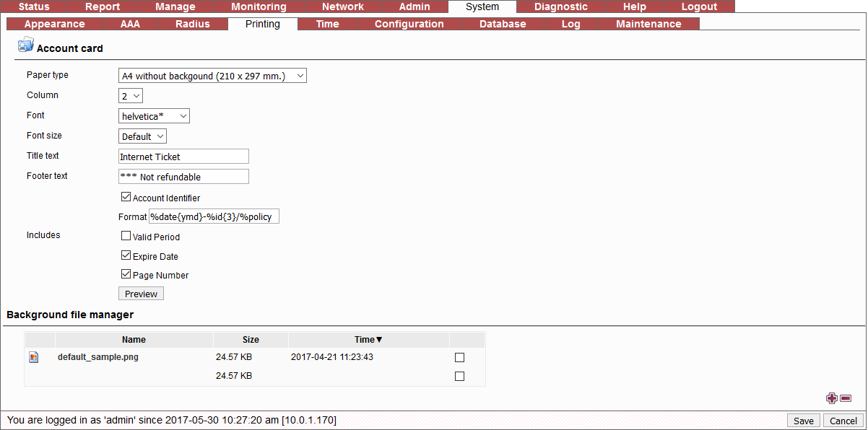The height and width of the screenshot is (430, 868).
Task: Open the Network menu
Action: click(x=342, y=6)
